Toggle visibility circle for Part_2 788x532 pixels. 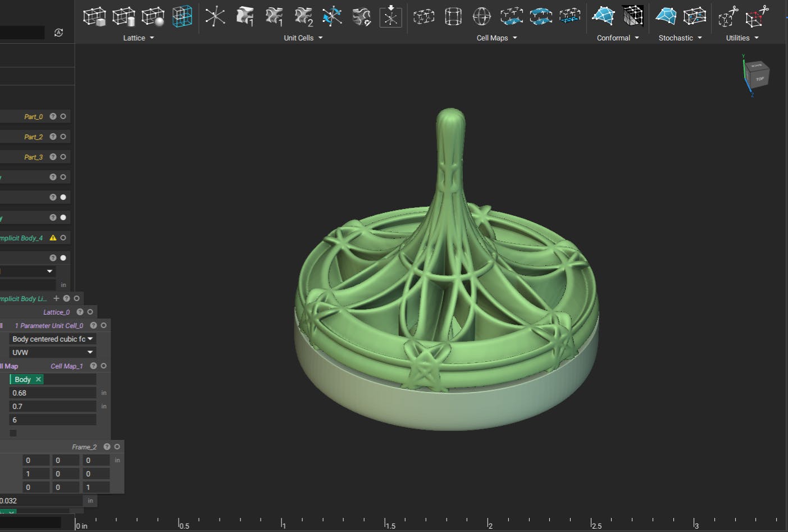click(63, 137)
